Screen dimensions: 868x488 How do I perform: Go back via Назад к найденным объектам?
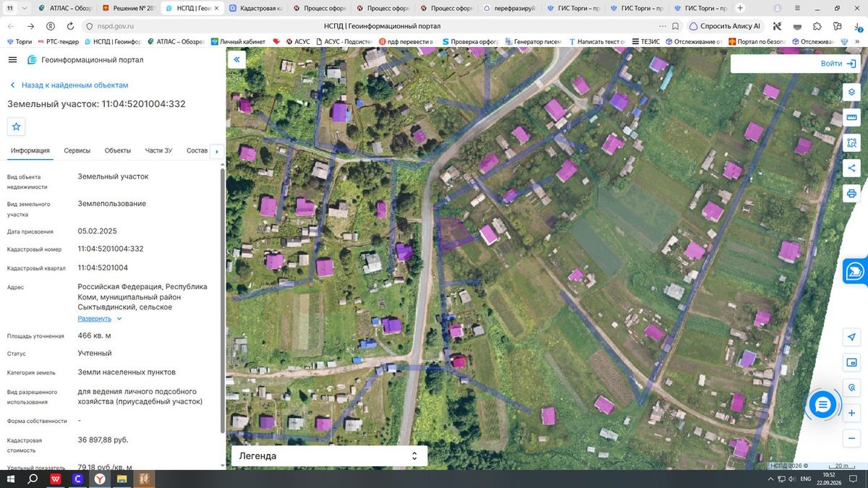[69, 85]
